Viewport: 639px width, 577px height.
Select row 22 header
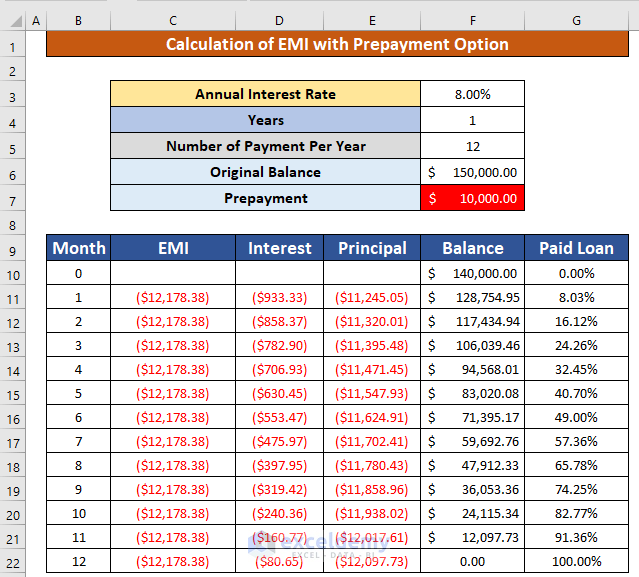click(x=13, y=562)
